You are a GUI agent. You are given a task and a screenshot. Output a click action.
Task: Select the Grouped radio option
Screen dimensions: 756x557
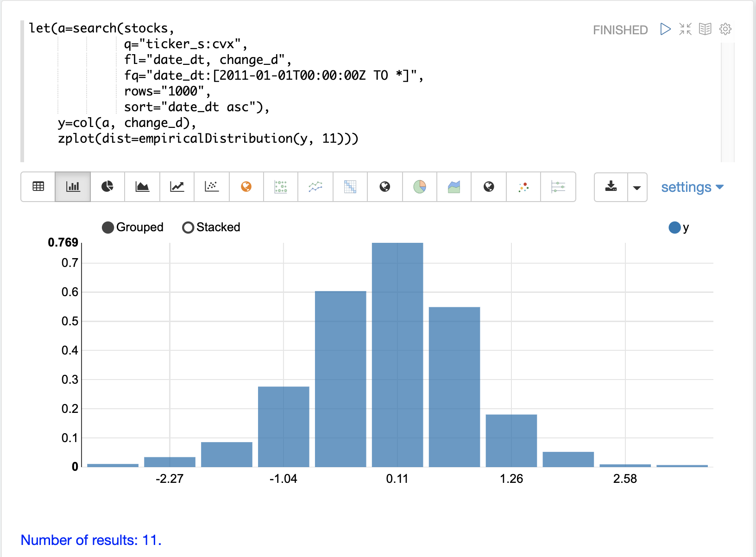click(108, 228)
